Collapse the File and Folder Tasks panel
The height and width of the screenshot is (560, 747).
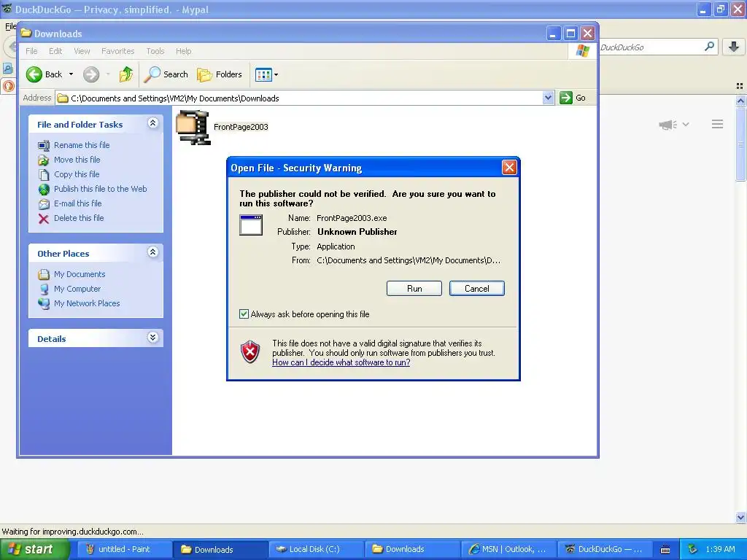coord(152,123)
